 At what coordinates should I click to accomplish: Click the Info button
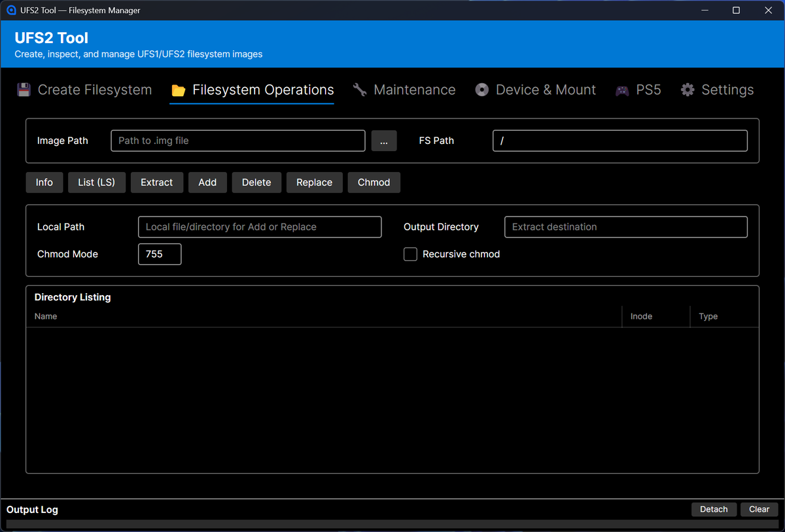coord(44,183)
